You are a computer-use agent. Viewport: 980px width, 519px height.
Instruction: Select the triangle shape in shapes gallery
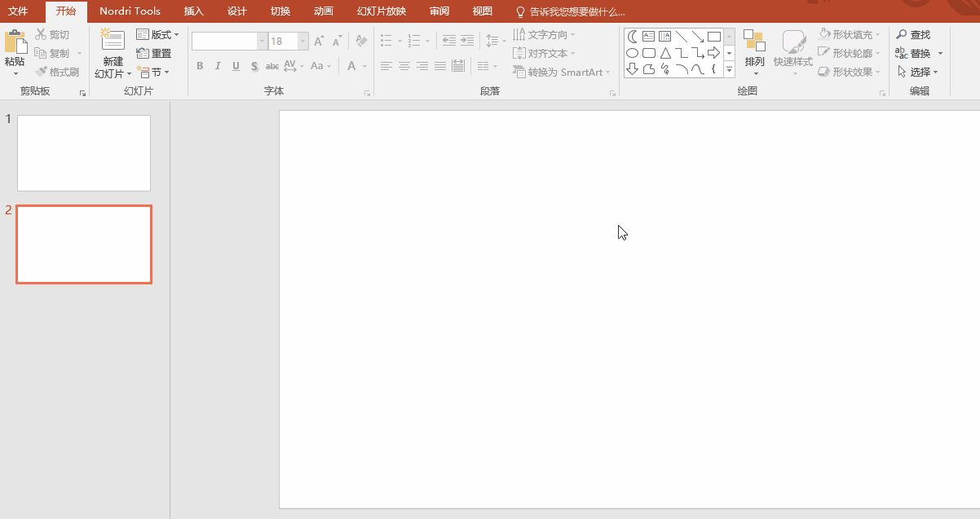point(665,53)
